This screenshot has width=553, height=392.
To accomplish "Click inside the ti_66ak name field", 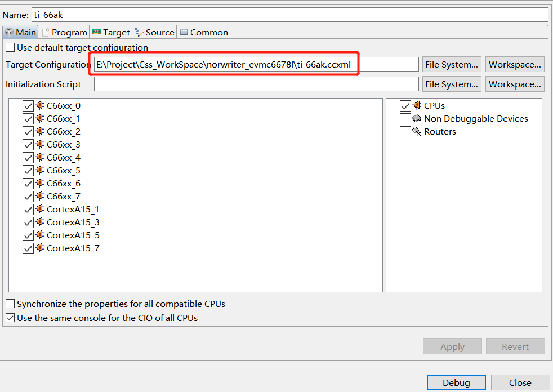I will click(169, 15).
